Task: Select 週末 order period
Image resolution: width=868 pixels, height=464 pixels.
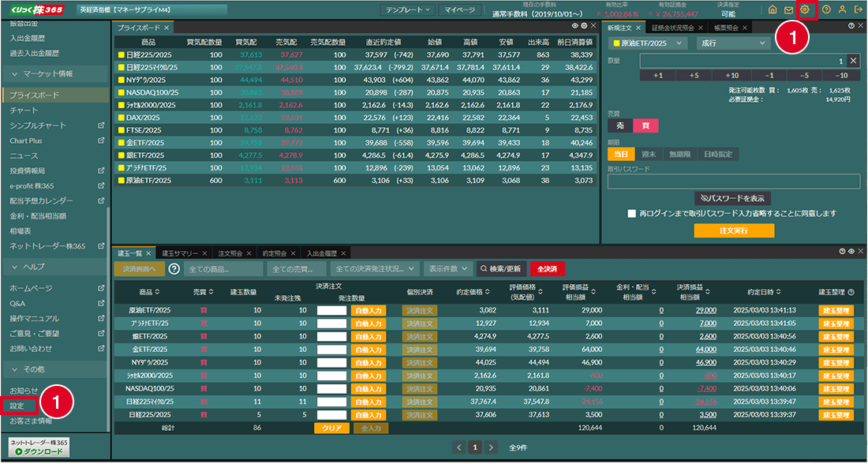Action: pyautogui.click(x=649, y=155)
